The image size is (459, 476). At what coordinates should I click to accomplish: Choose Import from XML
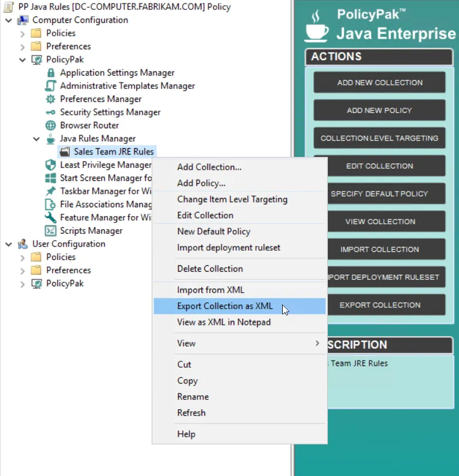pos(239,290)
